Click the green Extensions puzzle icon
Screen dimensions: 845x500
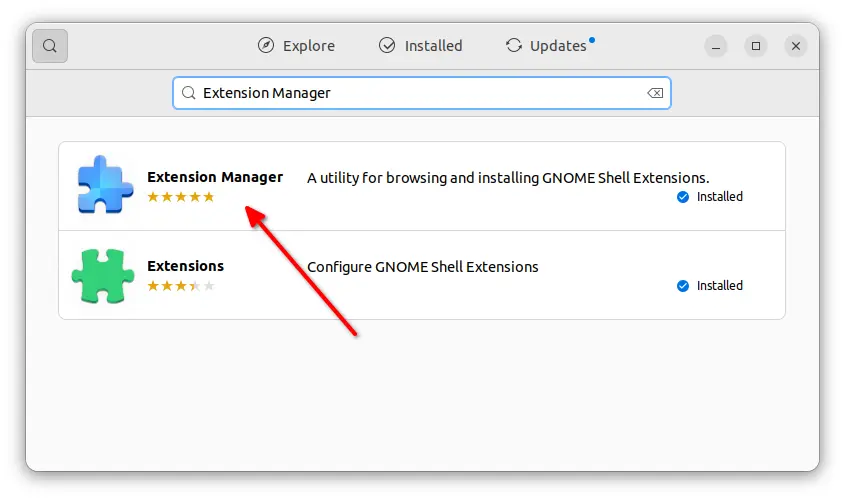pos(103,275)
